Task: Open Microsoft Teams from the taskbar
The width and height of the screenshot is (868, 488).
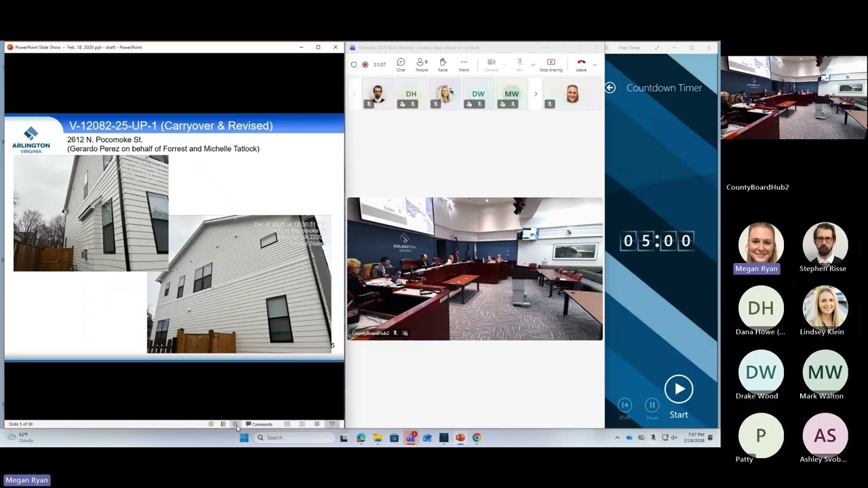Action: coord(410,438)
